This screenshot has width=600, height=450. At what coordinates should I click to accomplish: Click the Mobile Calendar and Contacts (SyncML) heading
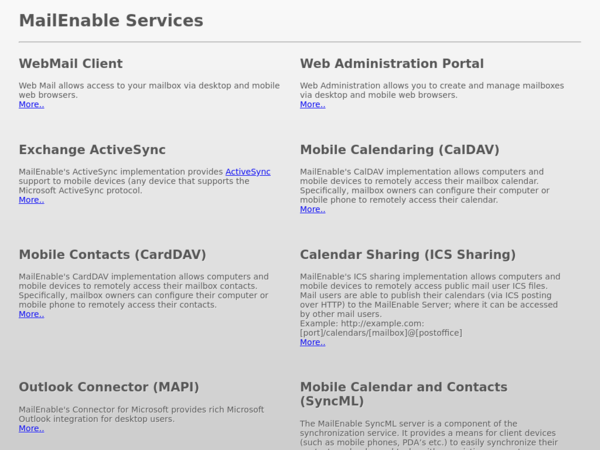point(404,394)
